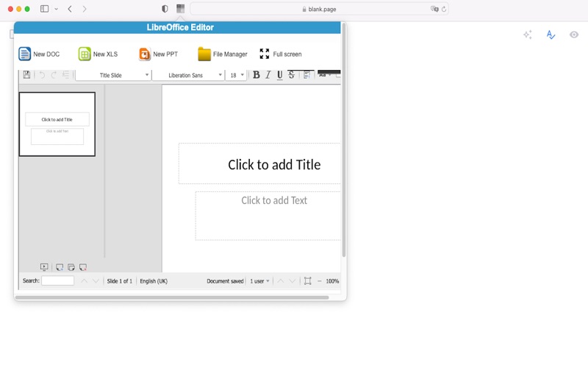Image resolution: width=588 pixels, height=368 pixels.
Task: Create a new XLS spreadsheet
Action: coord(98,54)
